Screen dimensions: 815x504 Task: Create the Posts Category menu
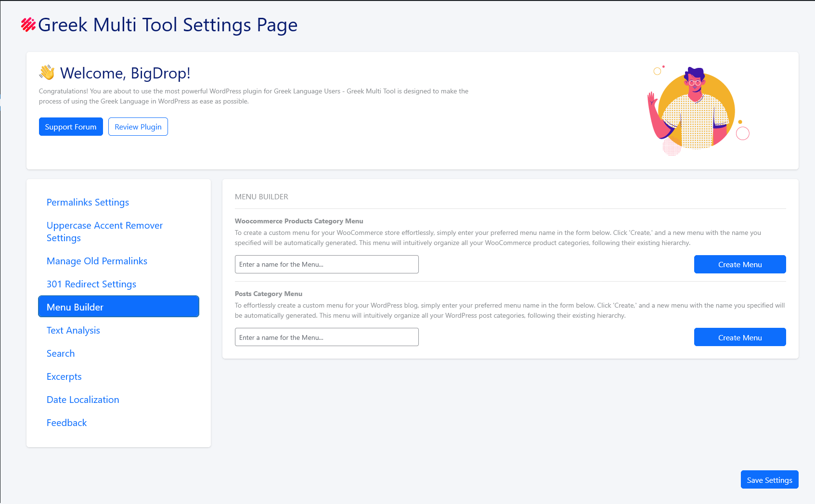click(739, 337)
